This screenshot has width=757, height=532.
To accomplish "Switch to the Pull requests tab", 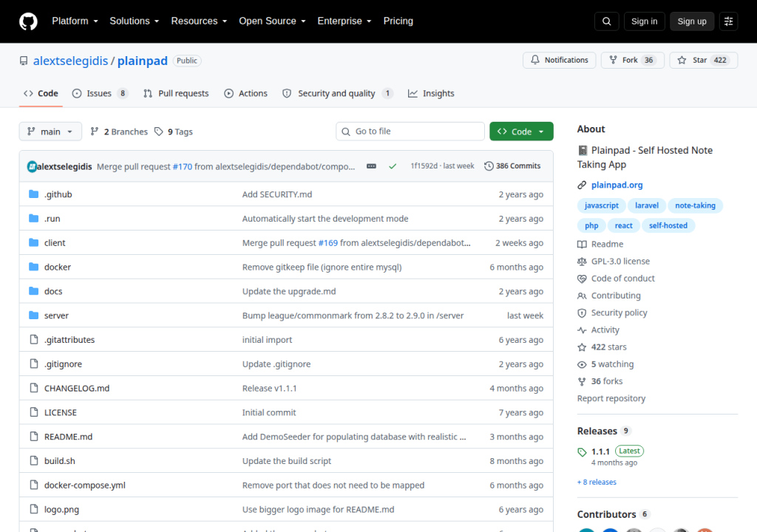I will (x=176, y=94).
